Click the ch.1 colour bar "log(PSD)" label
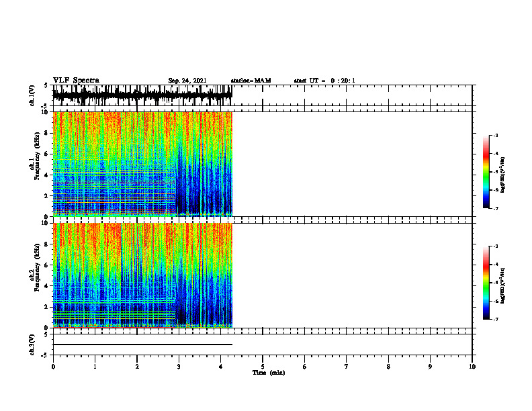 (503, 175)
